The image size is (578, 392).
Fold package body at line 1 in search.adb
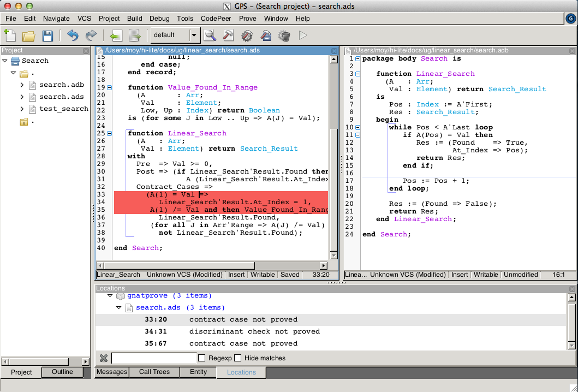tap(358, 58)
